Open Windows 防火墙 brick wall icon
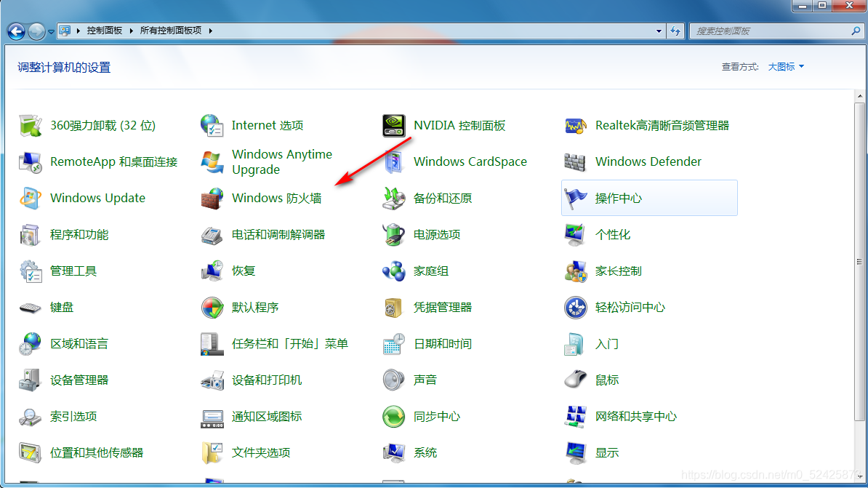Screen dimensions: 868x488 point(212,198)
